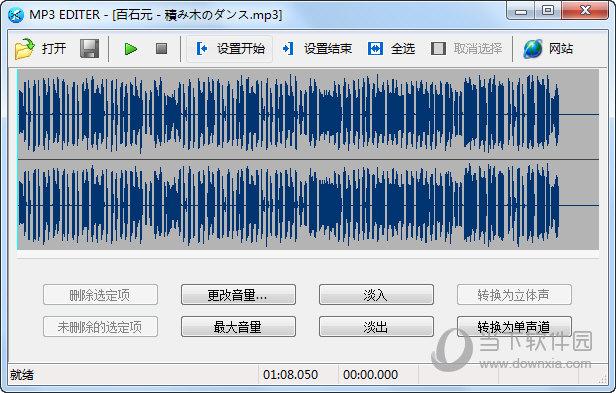This screenshot has height=393, width=616.
Task: Click the 更改音量... button
Action: click(238, 295)
